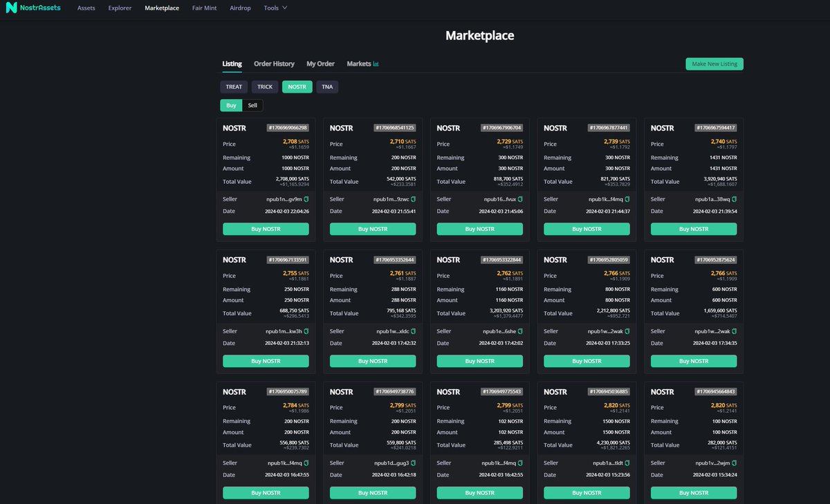The width and height of the screenshot is (830, 504).
Task: Expand the Tools dropdown menu
Action: (x=275, y=8)
